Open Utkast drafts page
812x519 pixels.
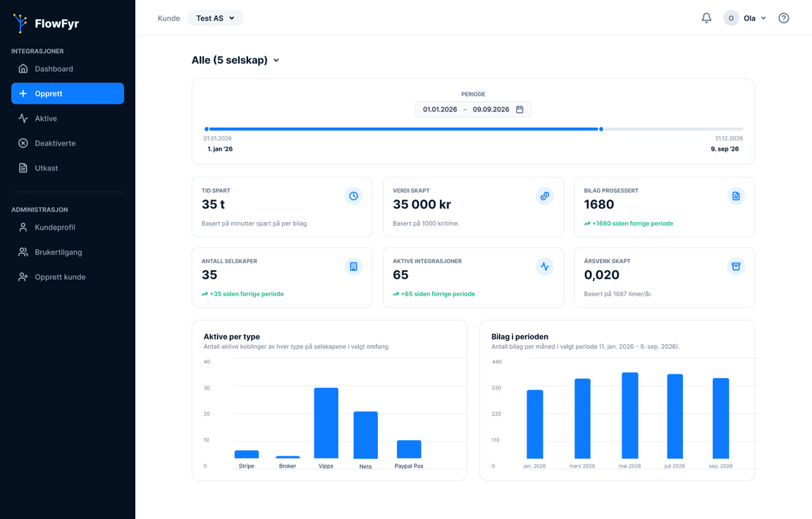tap(68, 169)
